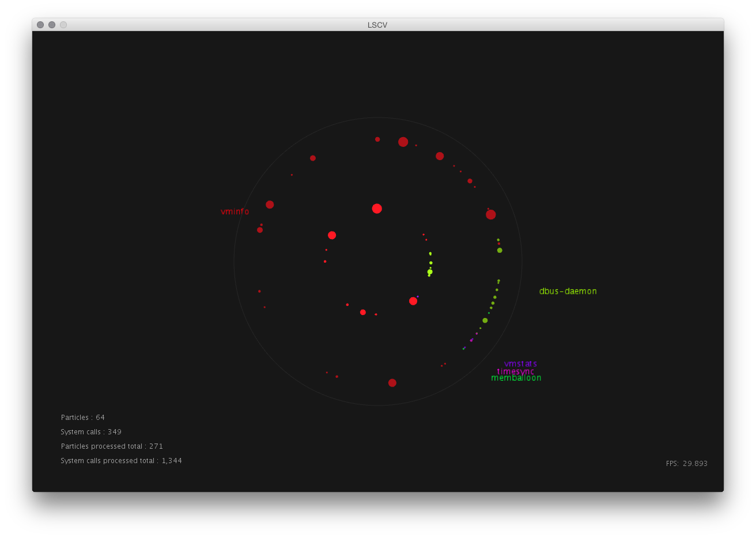The width and height of the screenshot is (756, 538).
Task: Click the Particles : 64 statistic
Action: 83,417
